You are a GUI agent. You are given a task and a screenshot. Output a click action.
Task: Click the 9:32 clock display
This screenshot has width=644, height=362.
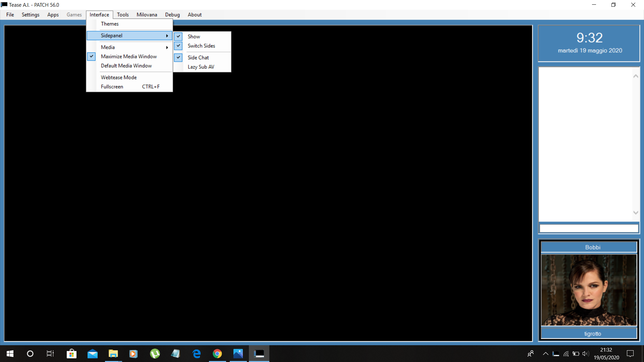tap(589, 38)
